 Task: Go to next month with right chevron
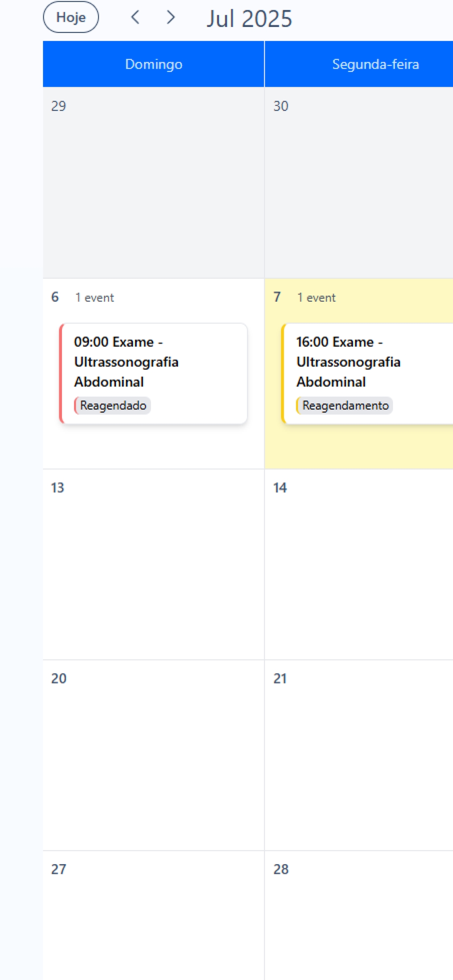(171, 17)
